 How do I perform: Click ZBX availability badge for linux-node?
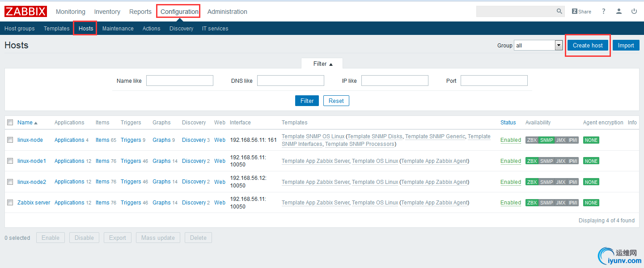pos(532,140)
